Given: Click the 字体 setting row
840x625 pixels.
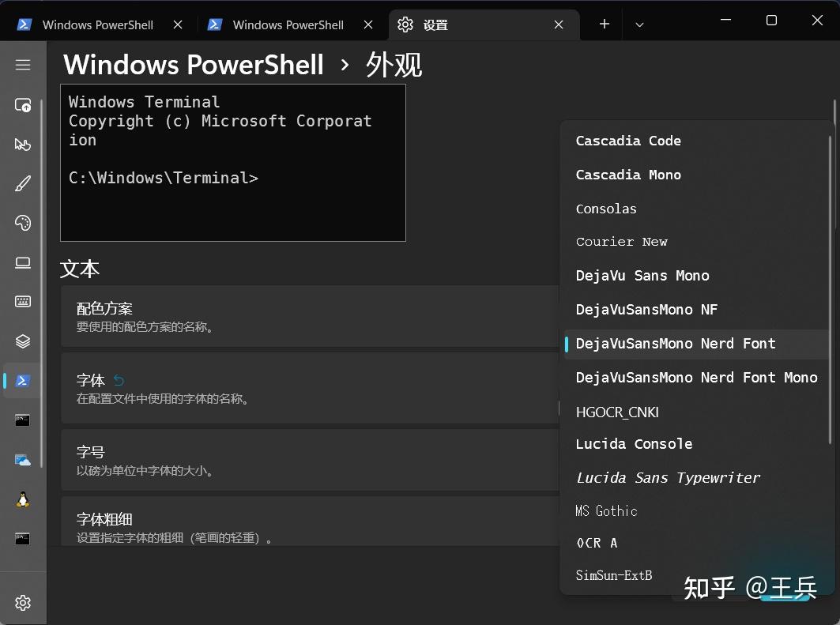Looking at the screenshot, I should point(311,388).
